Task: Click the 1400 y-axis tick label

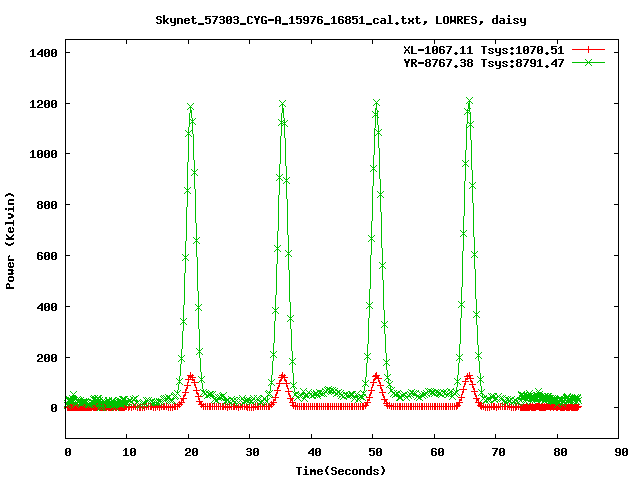Action: [x=43, y=53]
